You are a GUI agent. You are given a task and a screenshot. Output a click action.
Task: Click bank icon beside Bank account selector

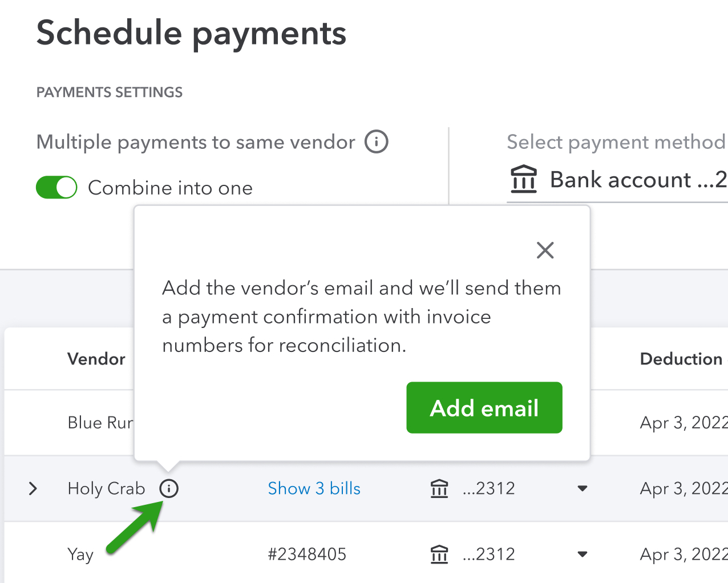[x=523, y=179]
